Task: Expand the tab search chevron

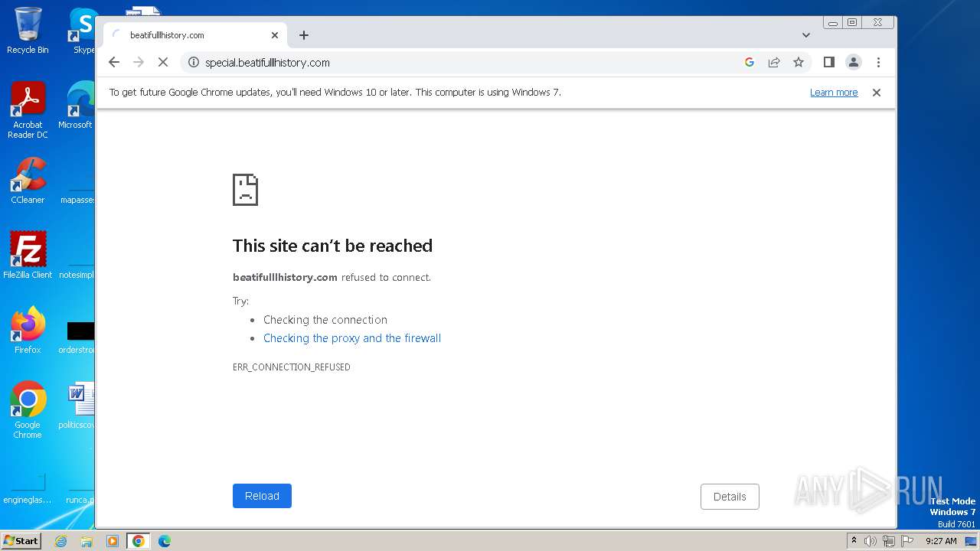Action: (806, 35)
